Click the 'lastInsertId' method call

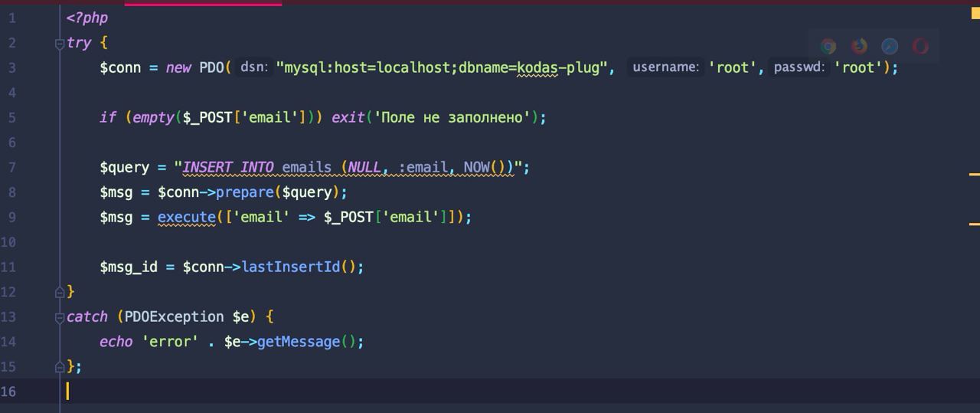291,267
